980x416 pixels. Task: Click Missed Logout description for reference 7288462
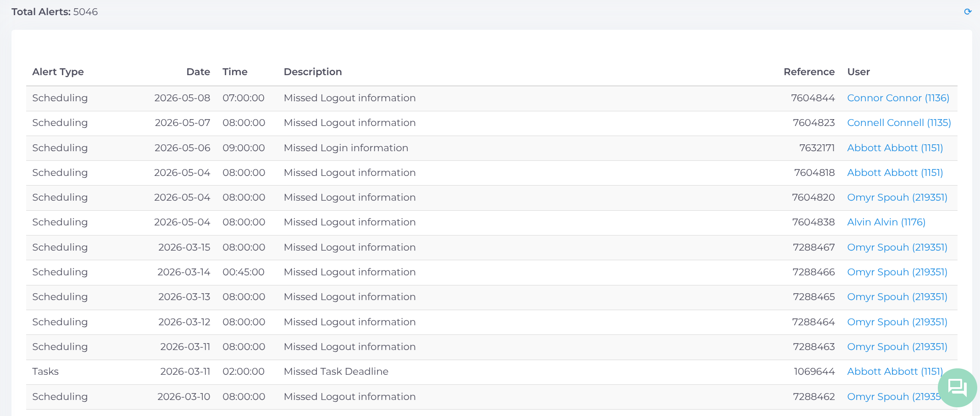pyautogui.click(x=350, y=397)
